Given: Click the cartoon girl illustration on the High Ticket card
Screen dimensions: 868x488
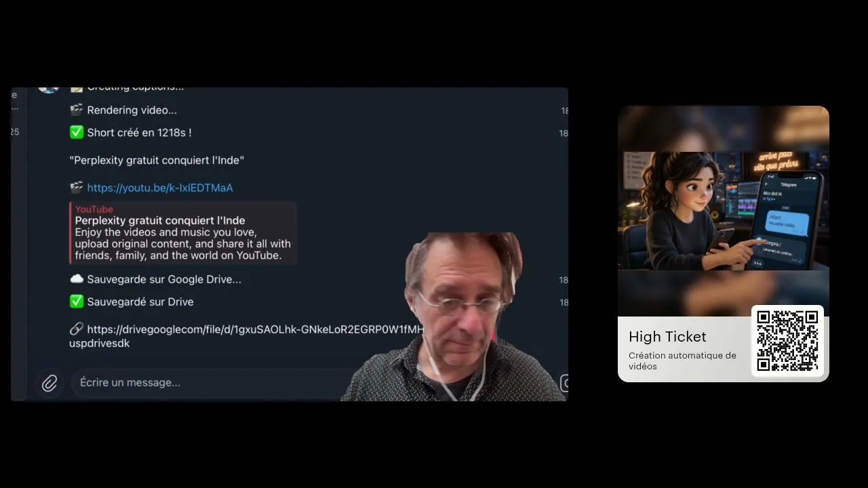Looking at the screenshot, I should [x=724, y=211].
